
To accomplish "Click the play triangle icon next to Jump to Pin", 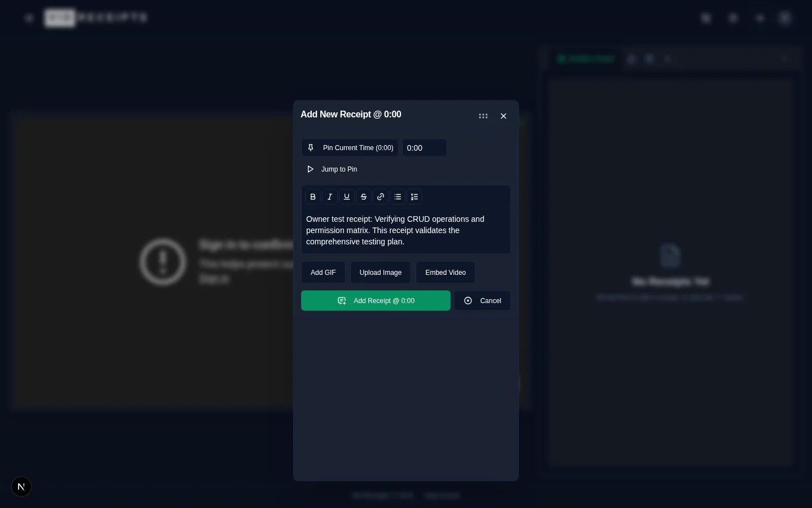I will [311, 169].
